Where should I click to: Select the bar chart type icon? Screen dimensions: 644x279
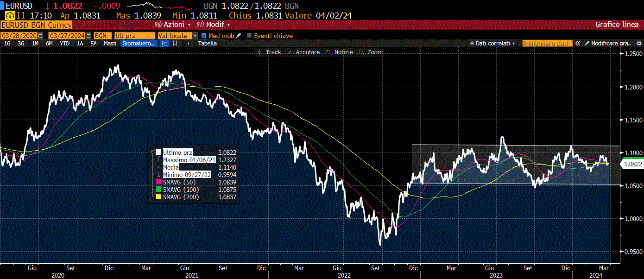(x=175, y=43)
